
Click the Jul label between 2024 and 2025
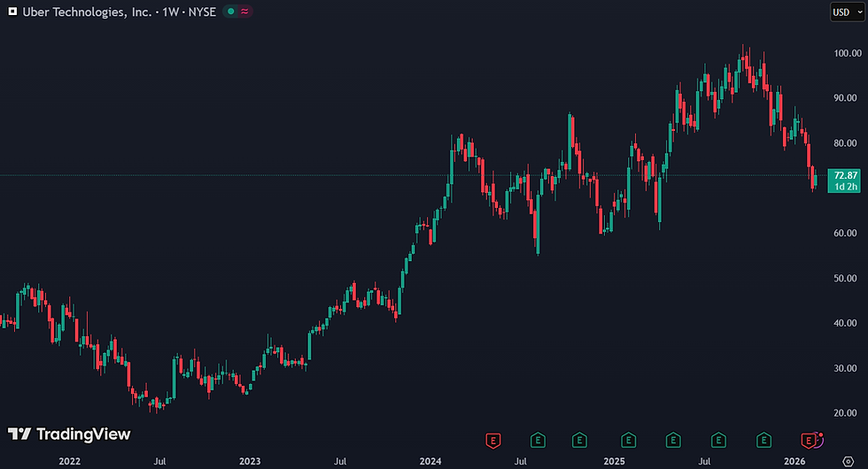[x=521, y=461]
